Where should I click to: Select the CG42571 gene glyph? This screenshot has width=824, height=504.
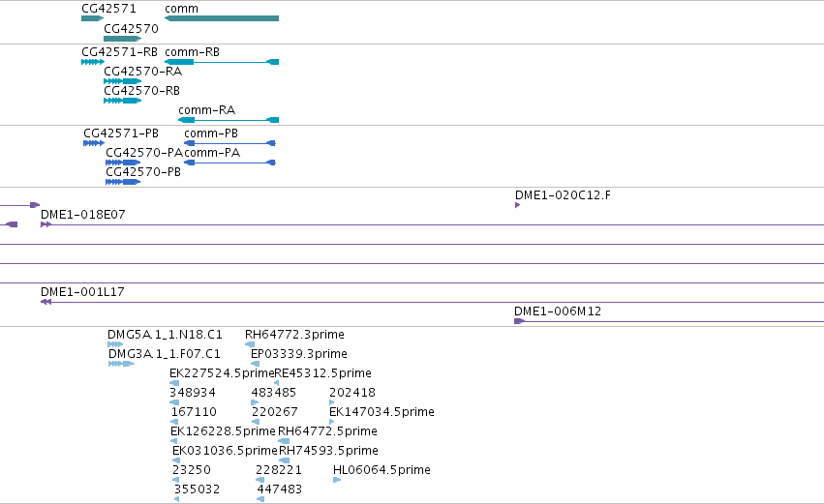93,18
